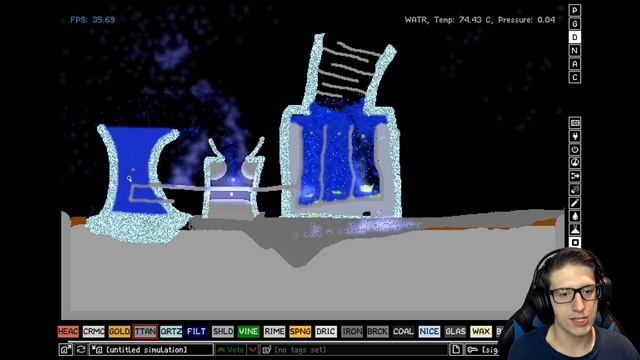Open the Gases category icon
640x360 pixels.
point(575,203)
